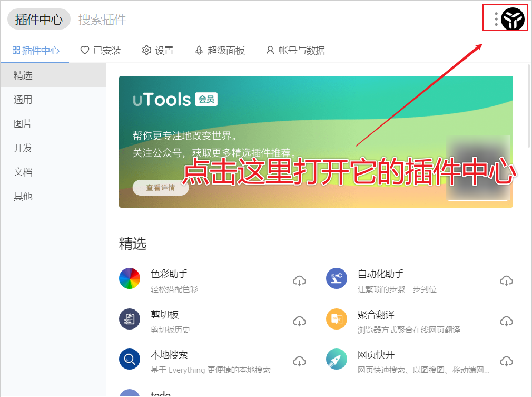
Task: Open the 已安装 tab
Action: 101,50
